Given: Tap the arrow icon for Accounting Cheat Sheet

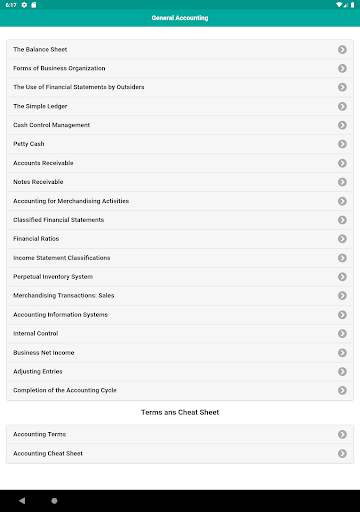Looking at the screenshot, I should (342, 453).
